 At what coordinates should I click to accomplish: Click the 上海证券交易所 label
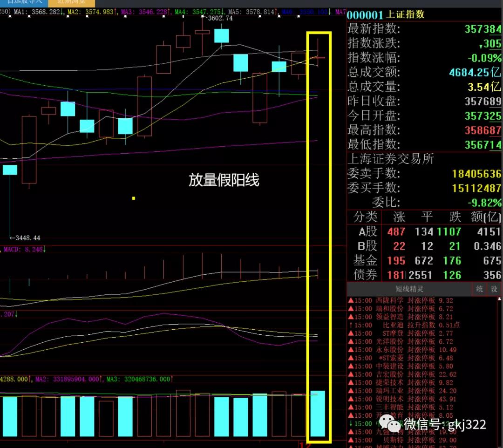391,159
